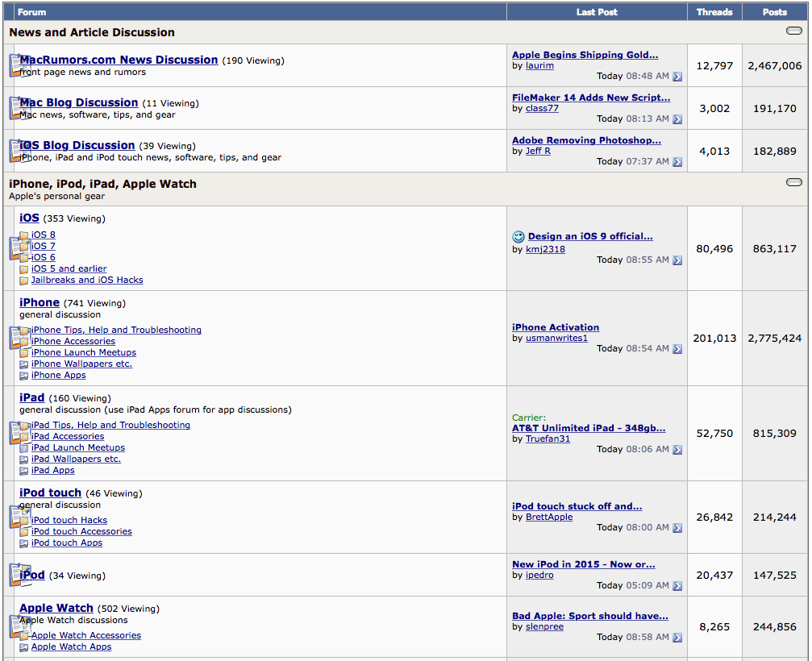Open the iOS 7 subforum
Screen dimensions: 812x661
pos(43,246)
